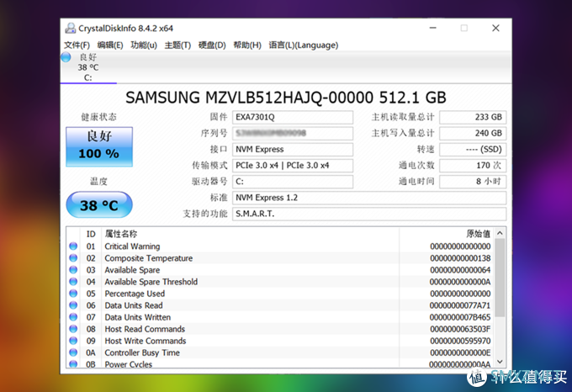Open the 帮助(H) menu
The image size is (572, 392).
247,45
